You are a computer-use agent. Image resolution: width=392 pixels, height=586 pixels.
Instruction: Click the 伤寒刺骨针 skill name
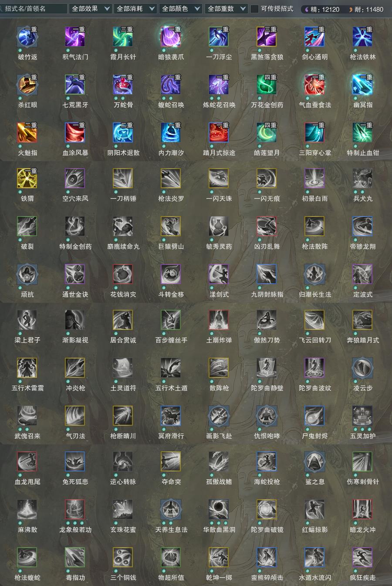362,482
